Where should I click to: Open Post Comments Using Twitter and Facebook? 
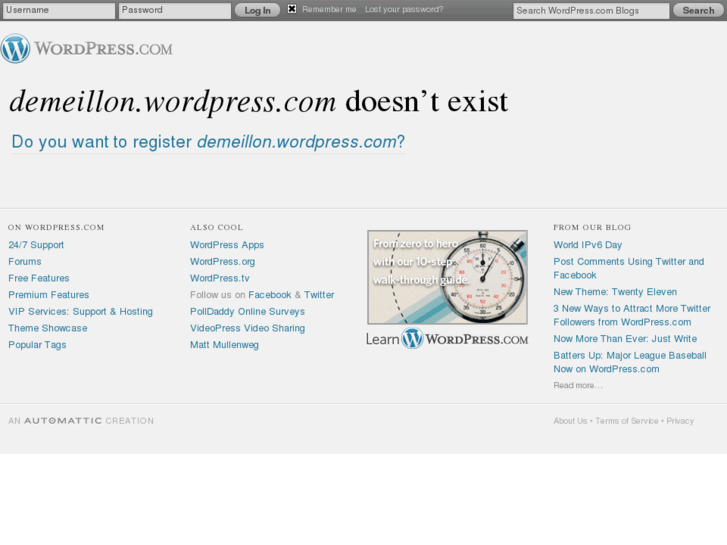coord(628,269)
